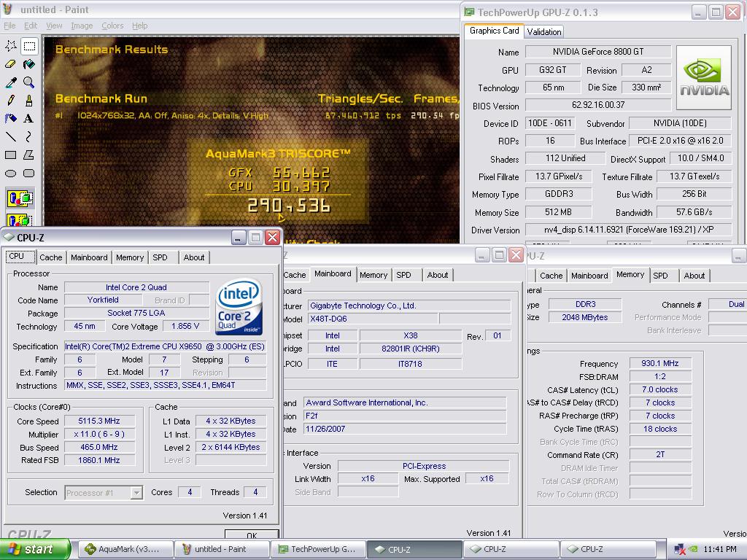Open the Paint Image menu

(x=82, y=26)
